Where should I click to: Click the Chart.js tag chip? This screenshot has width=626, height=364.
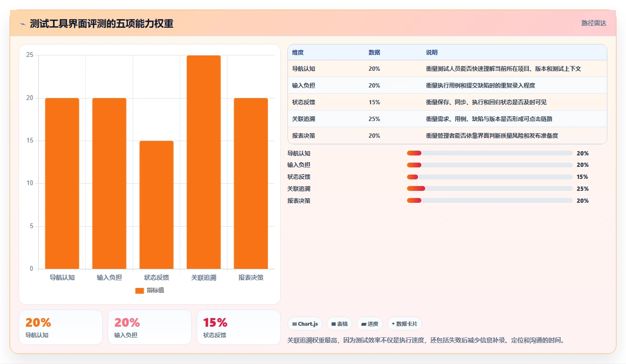tap(305, 324)
